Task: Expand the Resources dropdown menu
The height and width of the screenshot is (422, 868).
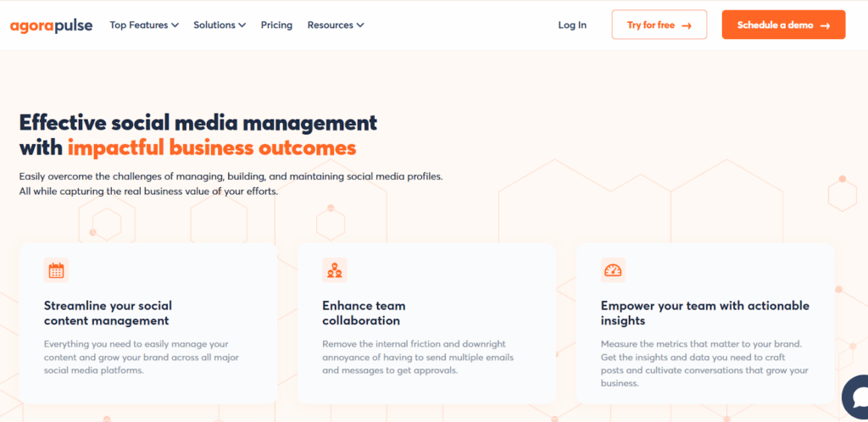Action: point(336,25)
